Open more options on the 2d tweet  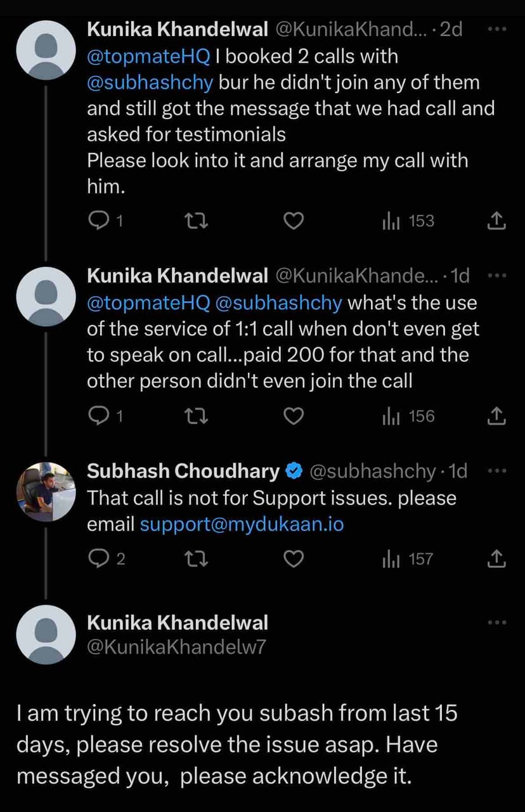click(x=498, y=29)
